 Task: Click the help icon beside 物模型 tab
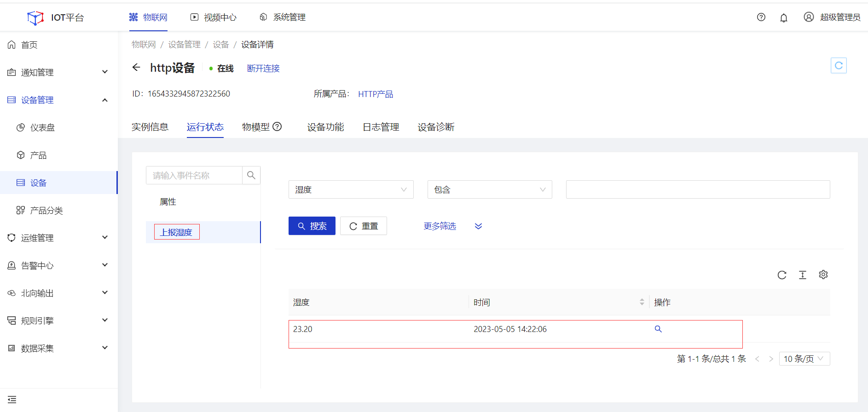coord(277,126)
